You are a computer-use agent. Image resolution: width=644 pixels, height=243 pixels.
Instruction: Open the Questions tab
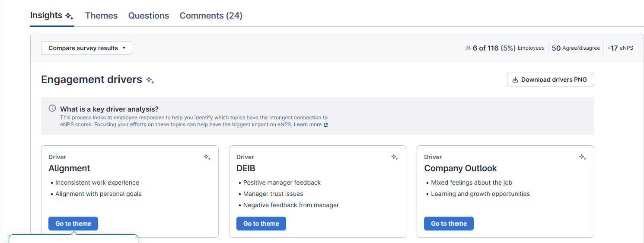[148, 16]
